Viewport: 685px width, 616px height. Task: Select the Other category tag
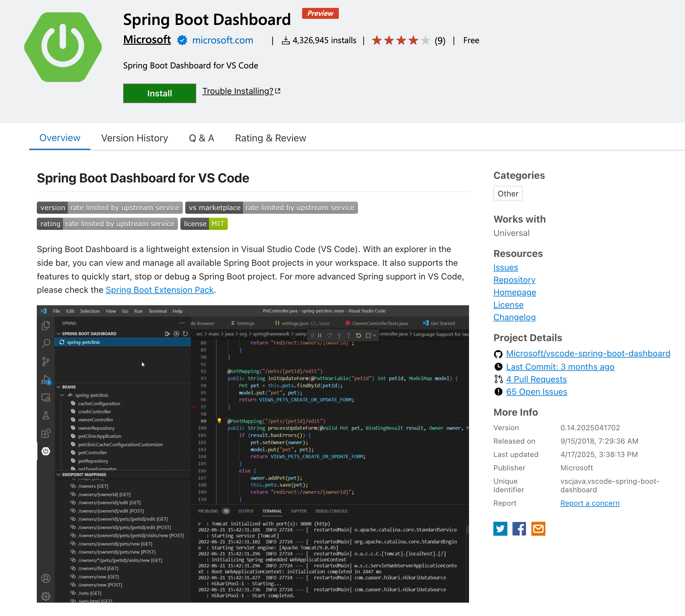tap(508, 194)
